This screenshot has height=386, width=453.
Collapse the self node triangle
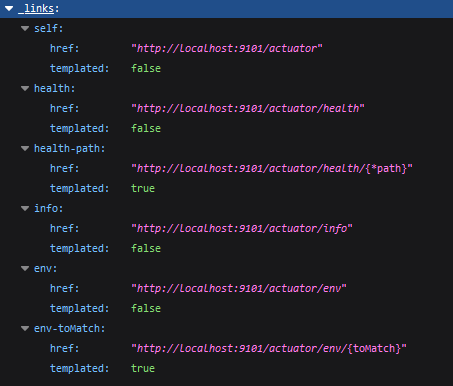(25, 29)
